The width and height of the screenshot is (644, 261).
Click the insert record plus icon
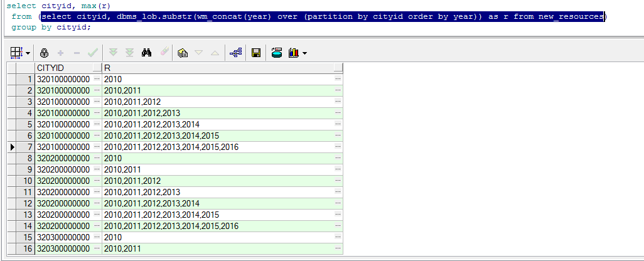click(61, 53)
